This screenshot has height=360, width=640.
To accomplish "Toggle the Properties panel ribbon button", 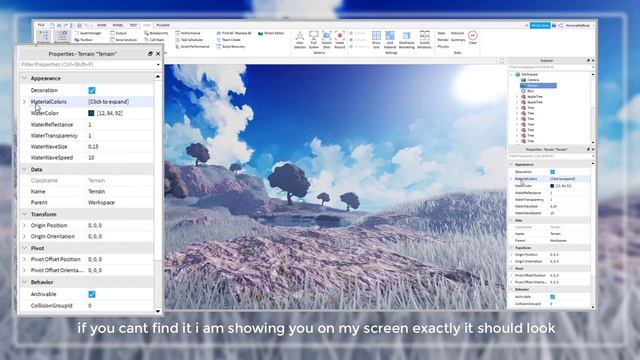I will (x=62, y=37).
